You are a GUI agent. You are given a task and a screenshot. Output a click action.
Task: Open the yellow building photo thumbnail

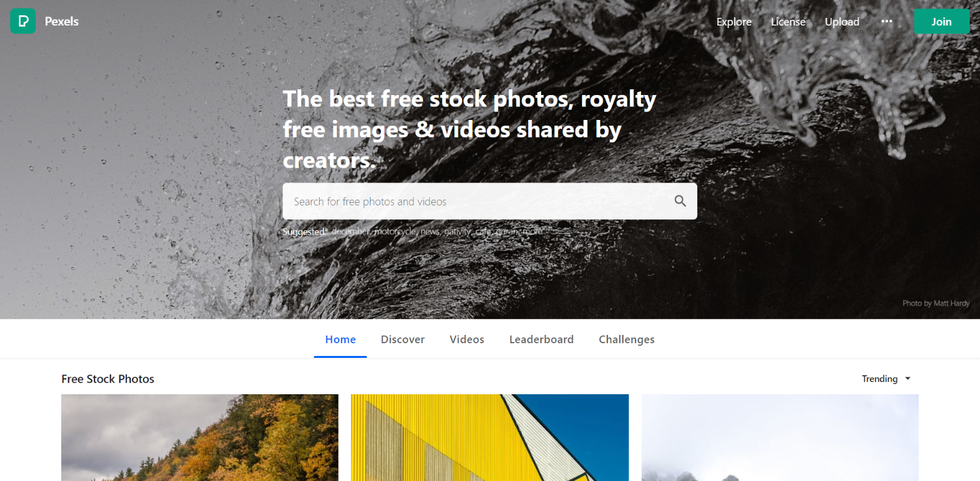pos(490,438)
